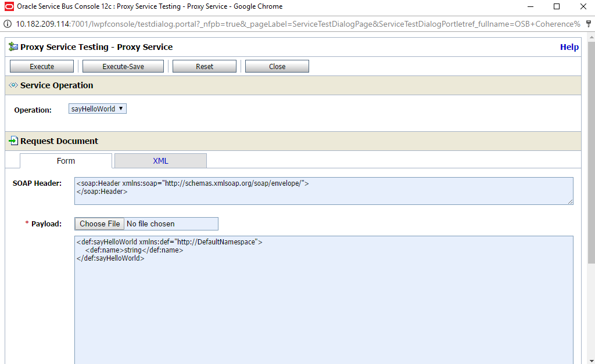Click the Close button in toolbar
Screen dimensions: 595x364
pos(277,66)
